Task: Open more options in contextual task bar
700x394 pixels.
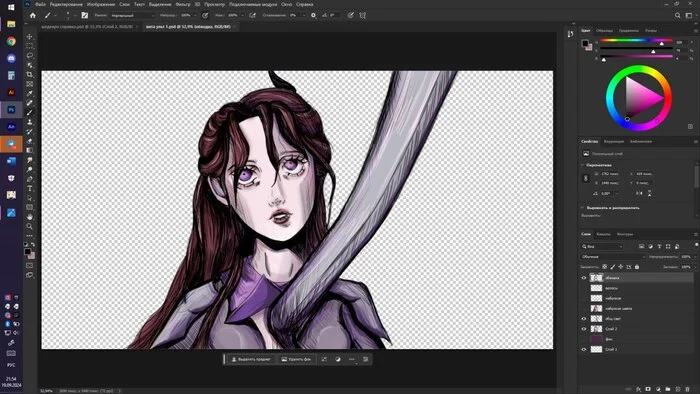Action: coord(352,359)
